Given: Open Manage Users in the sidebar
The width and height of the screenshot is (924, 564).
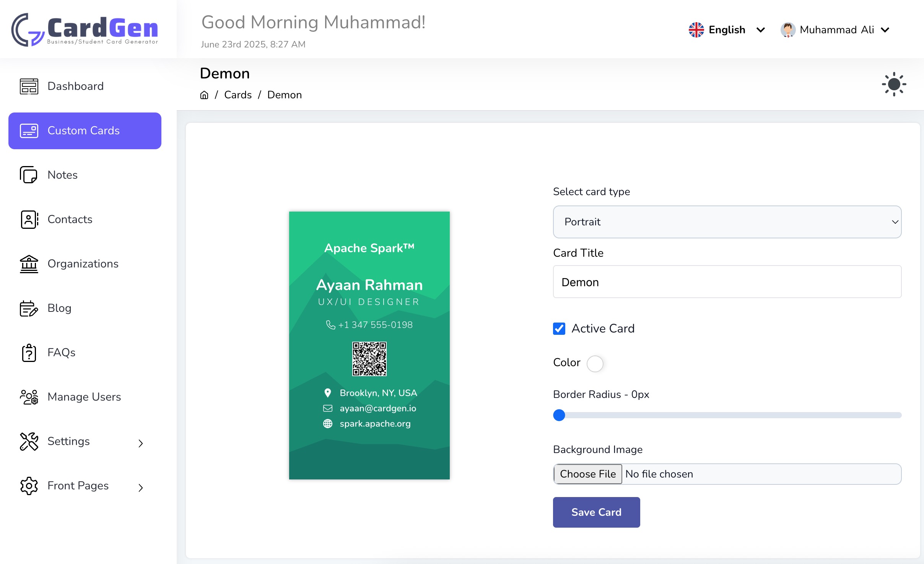Looking at the screenshot, I should [85, 397].
